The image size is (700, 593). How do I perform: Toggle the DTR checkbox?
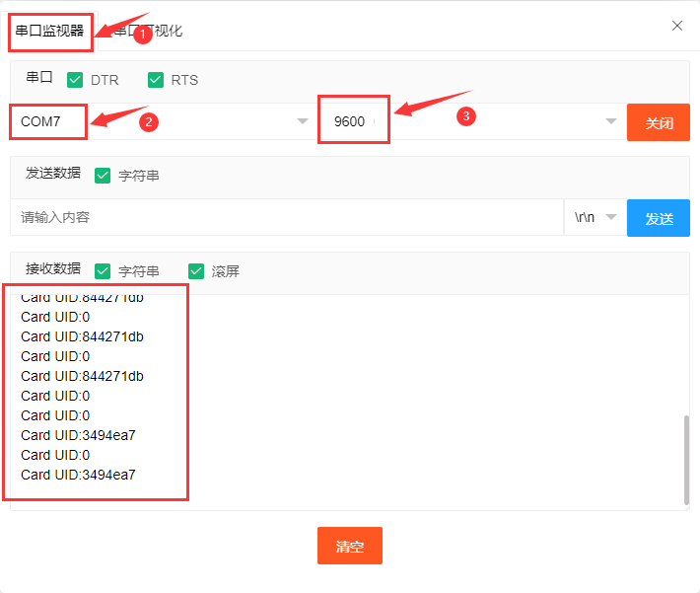pyautogui.click(x=75, y=80)
